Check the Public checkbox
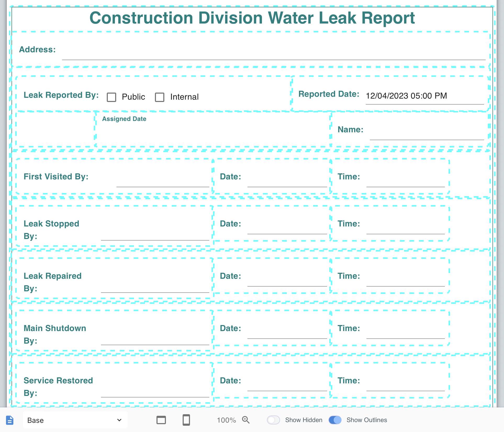Screen dimensions: 504x432 click(111, 97)
